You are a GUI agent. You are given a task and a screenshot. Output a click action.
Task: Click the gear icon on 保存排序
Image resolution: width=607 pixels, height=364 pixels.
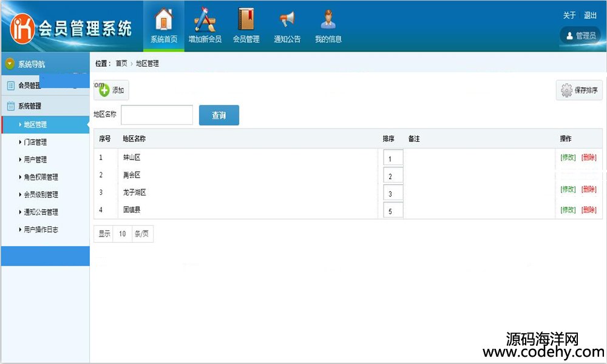[566, 90]
